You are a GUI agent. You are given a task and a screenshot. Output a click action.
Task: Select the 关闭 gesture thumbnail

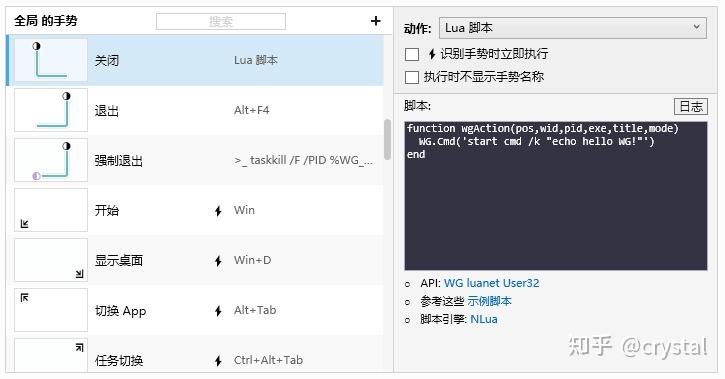[51, 61]
